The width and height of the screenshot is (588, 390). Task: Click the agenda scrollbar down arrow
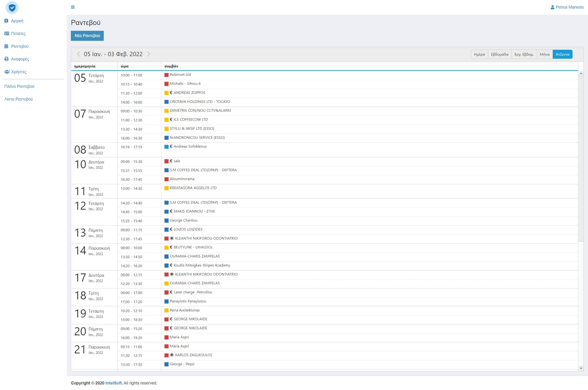581,368
